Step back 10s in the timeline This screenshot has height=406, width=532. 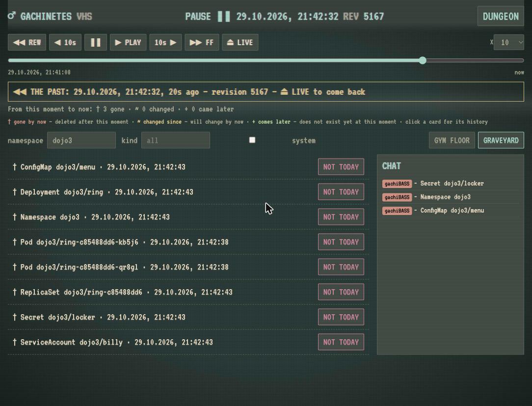pos(65,42)
